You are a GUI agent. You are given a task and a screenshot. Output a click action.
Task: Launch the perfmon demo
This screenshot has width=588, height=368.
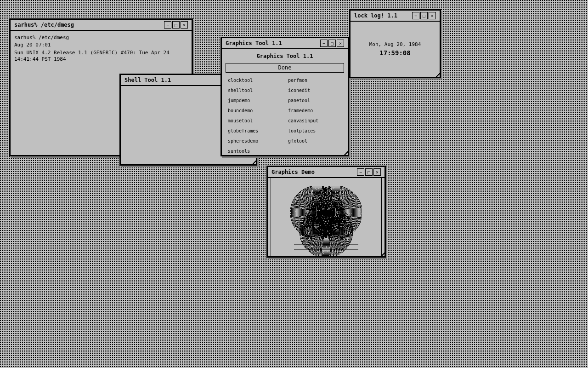coord(297,80)
